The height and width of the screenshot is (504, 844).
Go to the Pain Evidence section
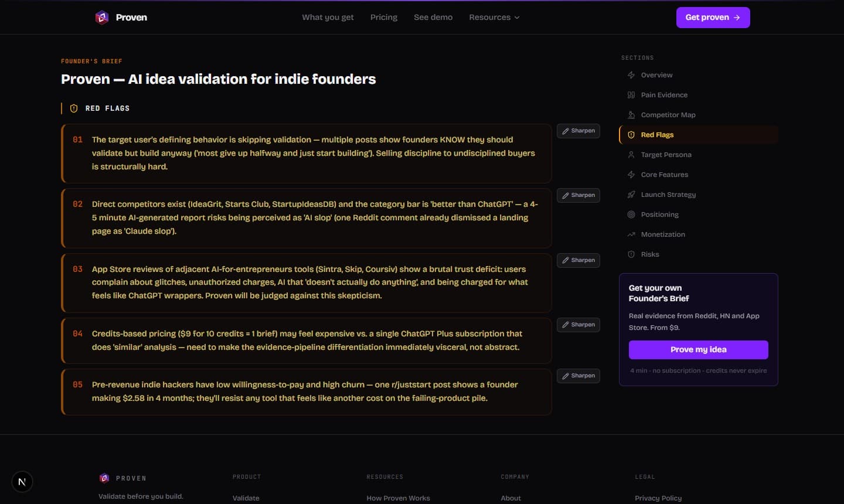699,95
